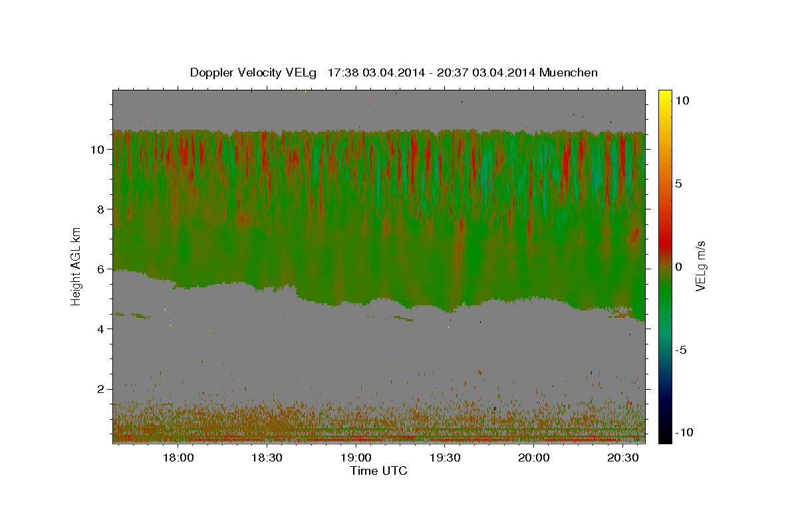Click the 20:30 time tick label

[x=622, y=458]
